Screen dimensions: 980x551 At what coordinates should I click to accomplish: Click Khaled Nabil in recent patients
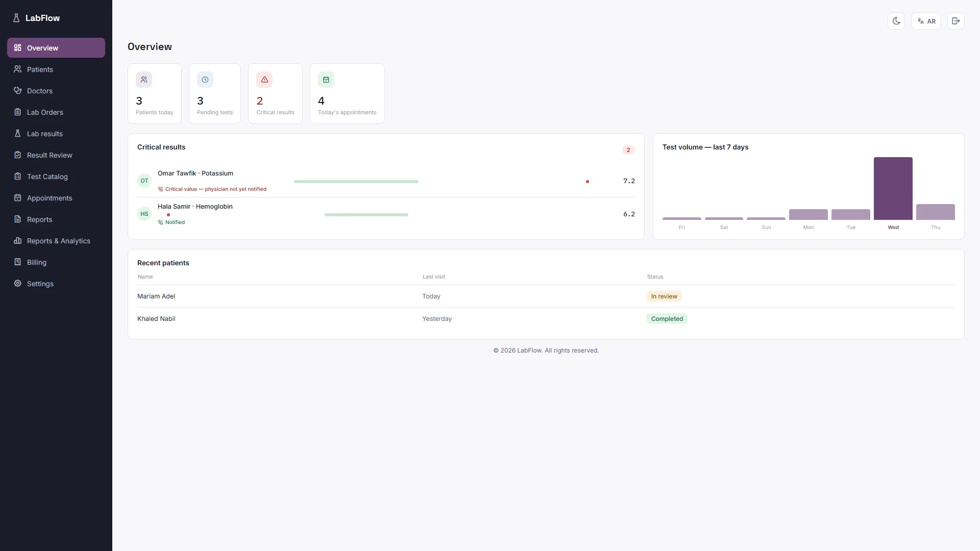[156, 319]
